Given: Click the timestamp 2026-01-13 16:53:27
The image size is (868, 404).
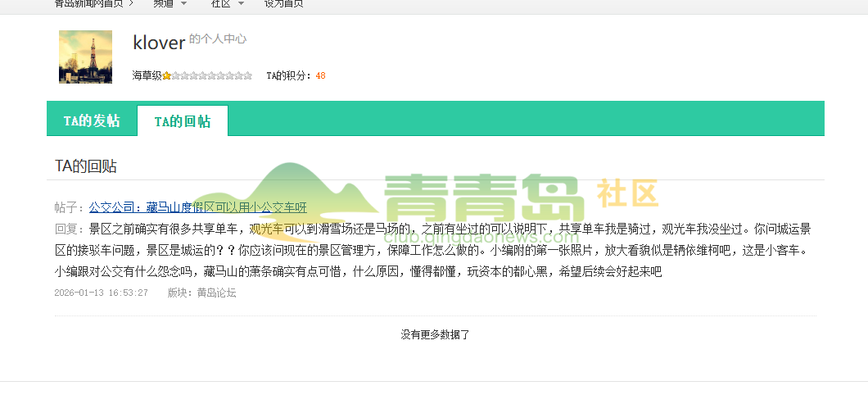Looking at the screenshot, I should click(102, 293).
